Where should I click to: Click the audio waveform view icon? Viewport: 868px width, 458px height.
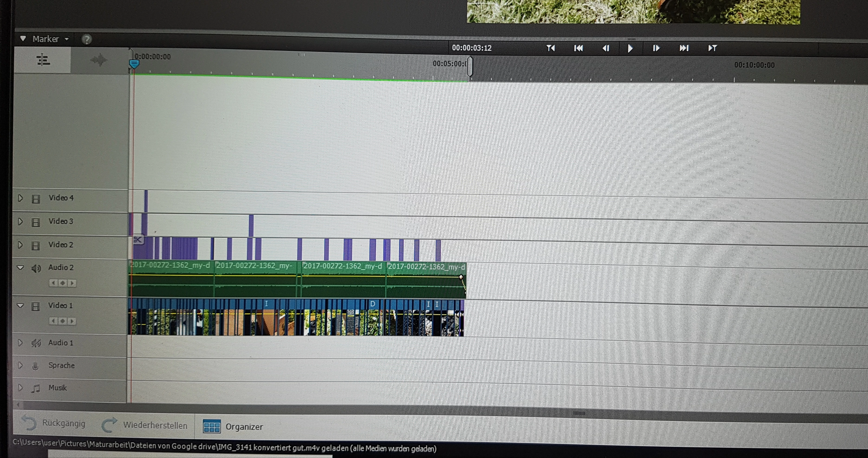pos(98,60)
